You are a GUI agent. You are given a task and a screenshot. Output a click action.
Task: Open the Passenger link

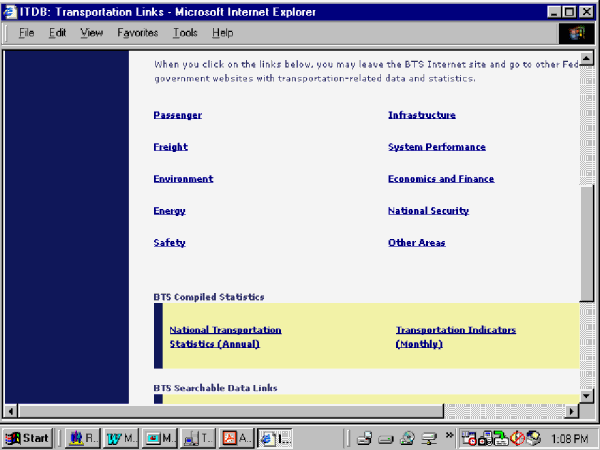pos(177,115)
